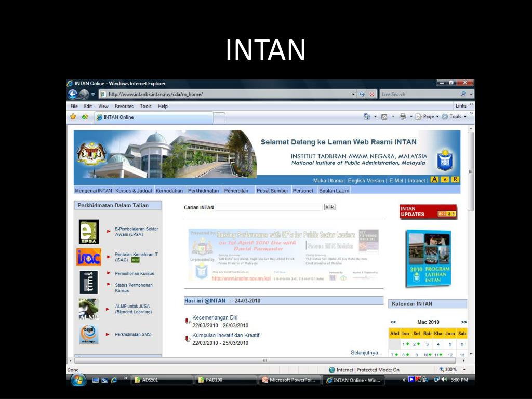532x399 pixels.
Task: Follow the English Version link
Action: (366, 180)
